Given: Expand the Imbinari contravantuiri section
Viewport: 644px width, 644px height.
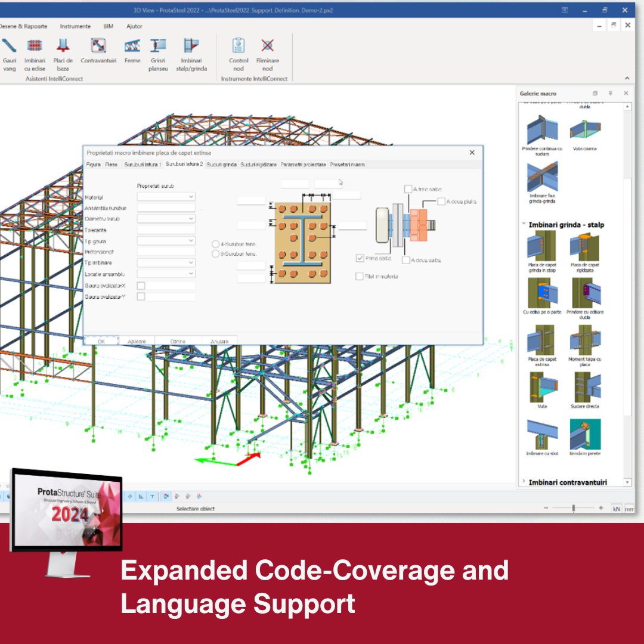Looking at the screenshot, I should (x=524, y=481).
